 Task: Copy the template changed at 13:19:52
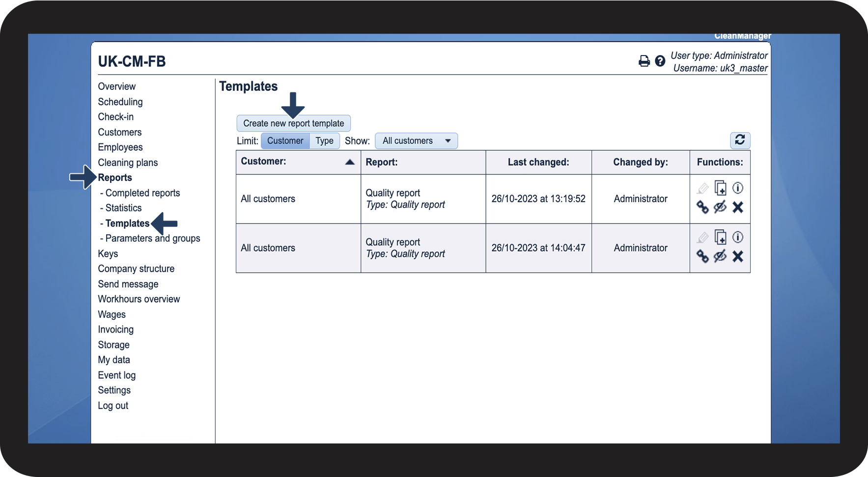(x=720, y=188)
